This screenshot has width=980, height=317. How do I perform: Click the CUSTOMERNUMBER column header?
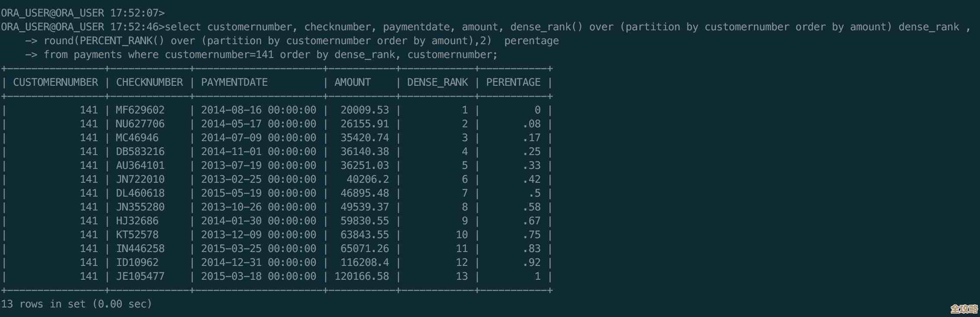(x=55, y=82)
